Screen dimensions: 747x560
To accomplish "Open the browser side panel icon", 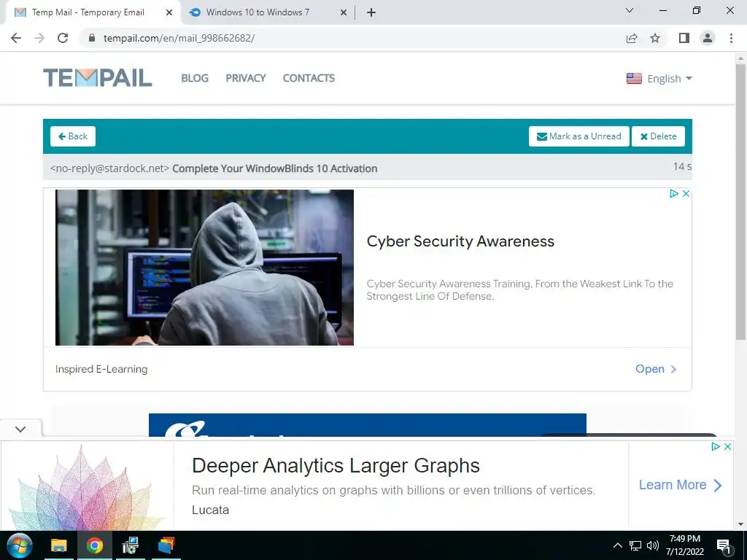I will click(x=684, y=38).
